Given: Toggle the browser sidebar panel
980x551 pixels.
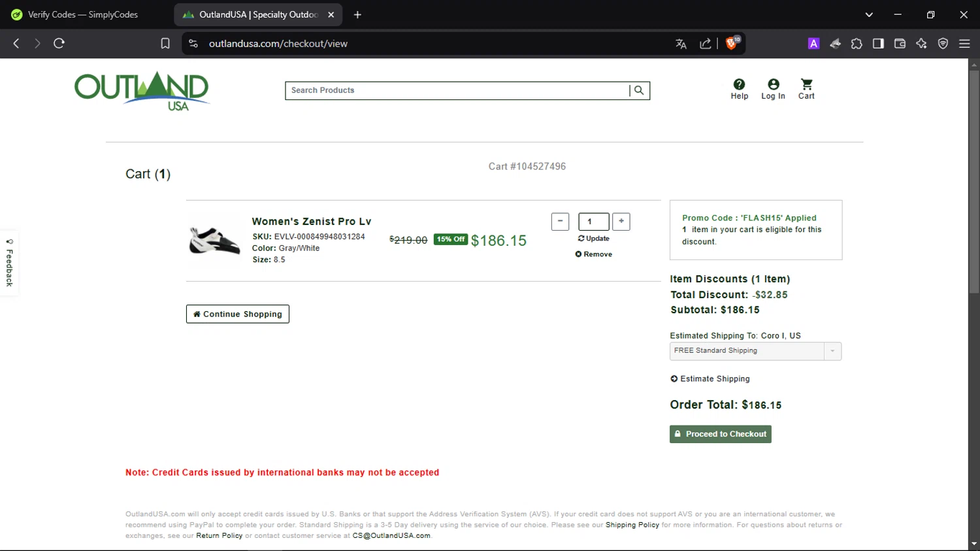Looking at the screenshot, I should tap(878, 43).
